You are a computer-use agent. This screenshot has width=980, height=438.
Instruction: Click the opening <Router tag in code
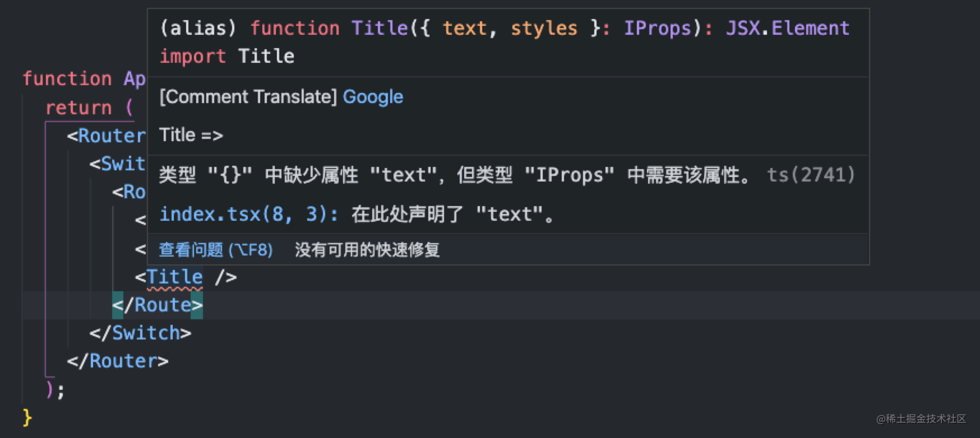click(x=107, y=136)
